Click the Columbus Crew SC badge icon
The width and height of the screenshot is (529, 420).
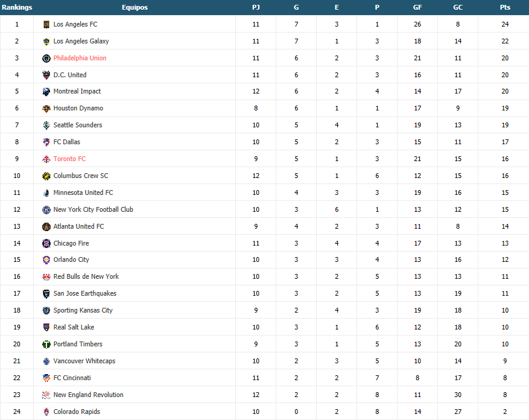46,176
